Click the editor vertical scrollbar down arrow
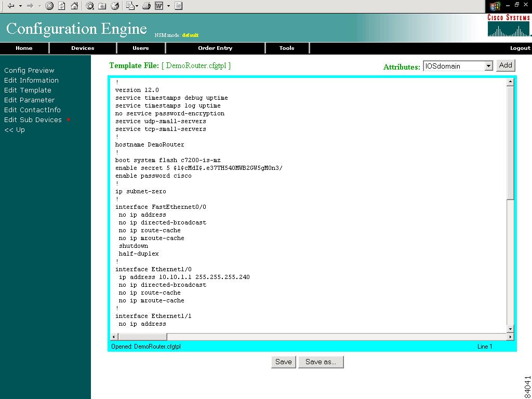 coord(510,329)
